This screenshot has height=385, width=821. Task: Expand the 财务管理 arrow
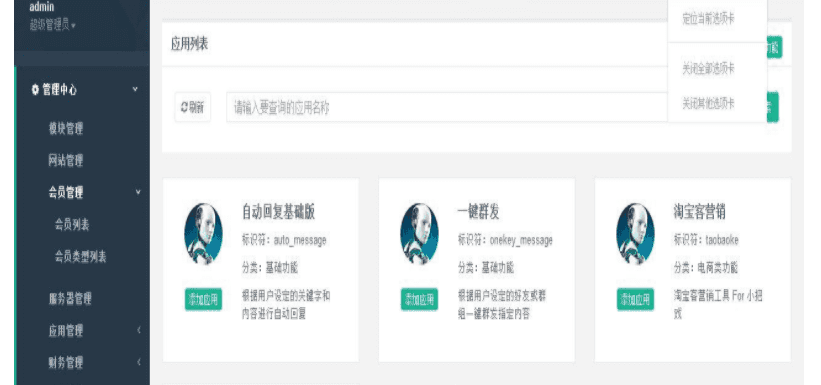[139, 362]
